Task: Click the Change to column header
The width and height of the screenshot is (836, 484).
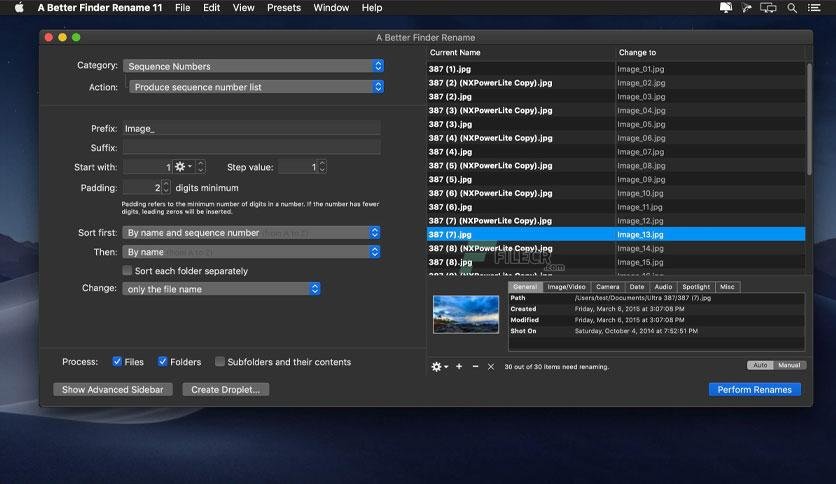Action: 710,52
